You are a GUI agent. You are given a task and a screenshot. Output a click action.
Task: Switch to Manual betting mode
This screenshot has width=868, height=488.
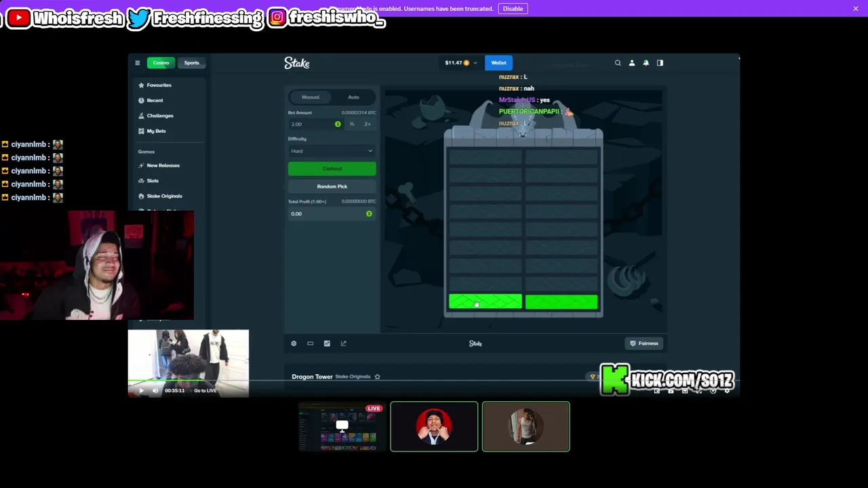coord(311,97)
